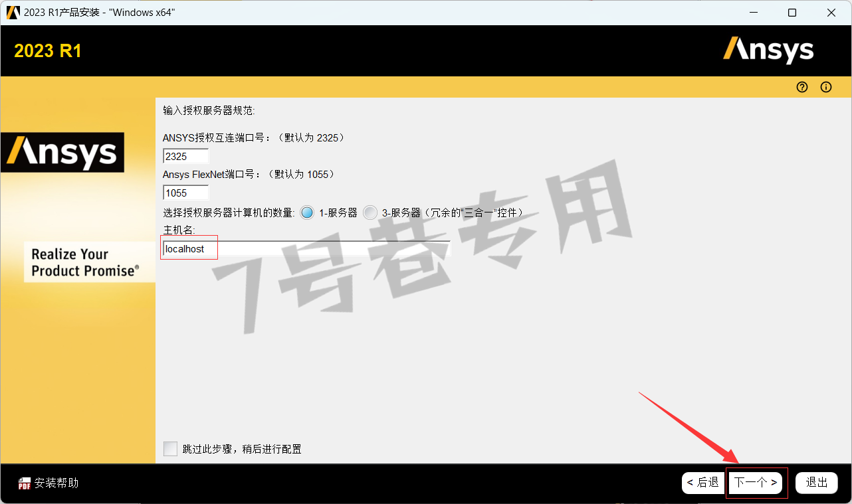Go to next step with 下一个 button
The width and height of the screenshot is (852, 504).
pos(755,483)
